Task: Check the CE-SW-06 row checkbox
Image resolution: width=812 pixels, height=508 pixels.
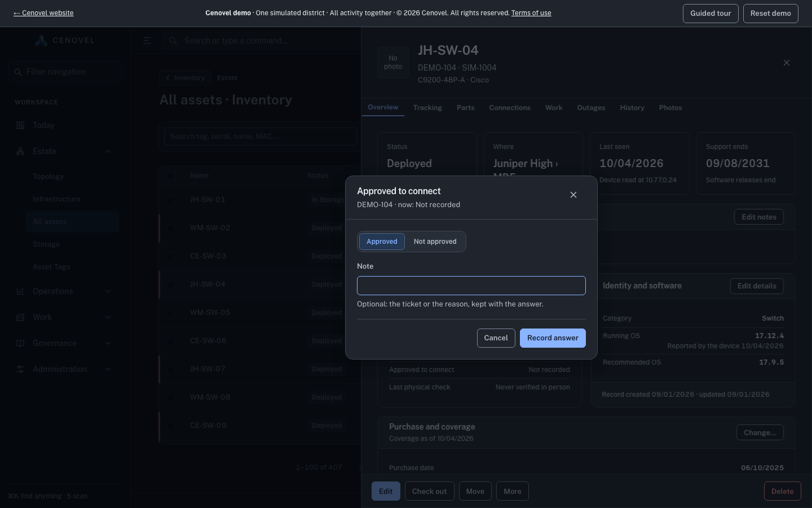Action: tap(171, 341)
